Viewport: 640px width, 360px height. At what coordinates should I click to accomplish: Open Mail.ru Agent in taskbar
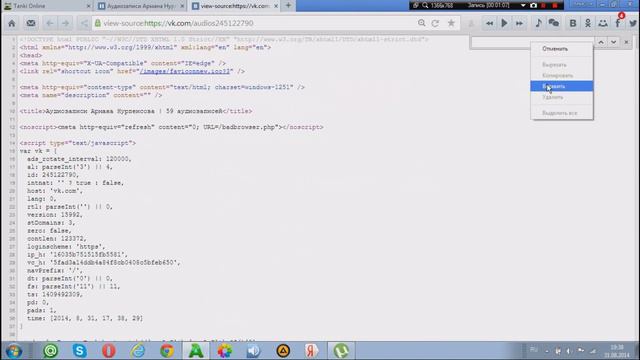click(x=51, y=351)
